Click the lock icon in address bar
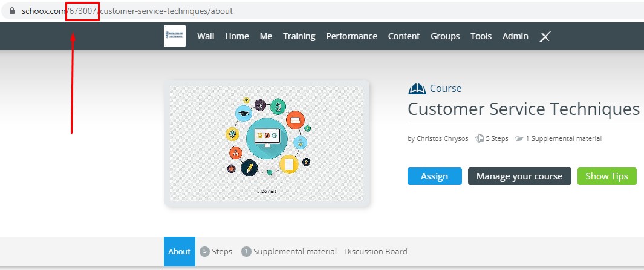 click(x=12, y=11)
